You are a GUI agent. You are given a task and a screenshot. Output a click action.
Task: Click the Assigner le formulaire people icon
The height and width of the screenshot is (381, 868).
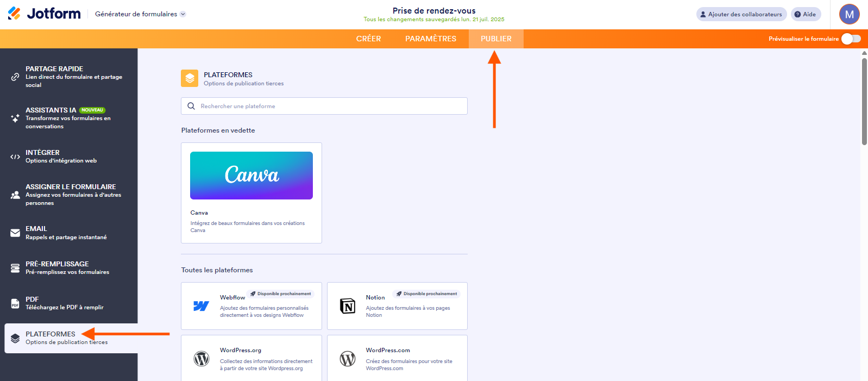point(15,195)
